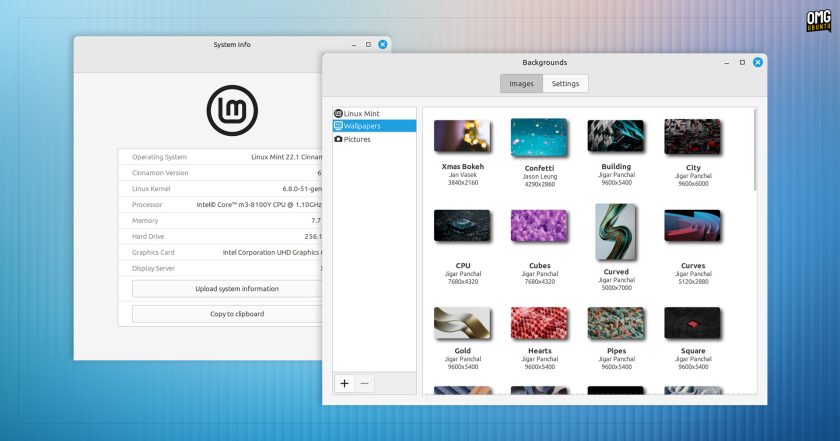Click the minus button to remove folder

[364, 383]
